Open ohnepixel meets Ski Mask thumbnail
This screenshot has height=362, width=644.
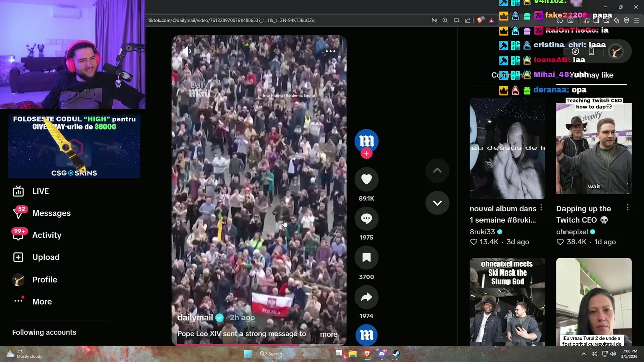coord(507,302)
